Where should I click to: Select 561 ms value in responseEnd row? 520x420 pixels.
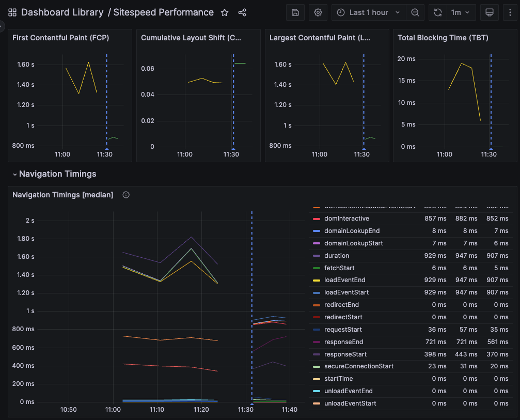tap(497, 342)
